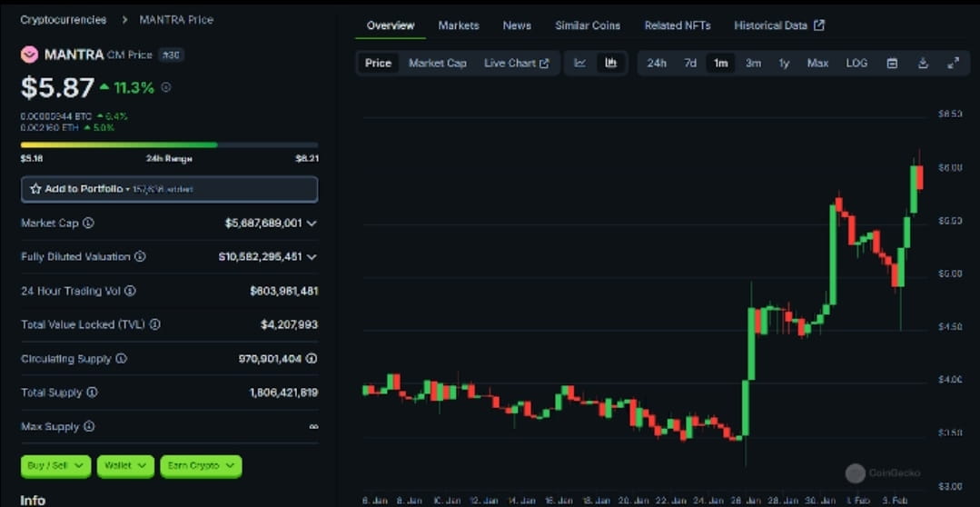The image size is (980, 507).
Task: Click star icon in Add to Portfolio
Action: click(35, 188)
